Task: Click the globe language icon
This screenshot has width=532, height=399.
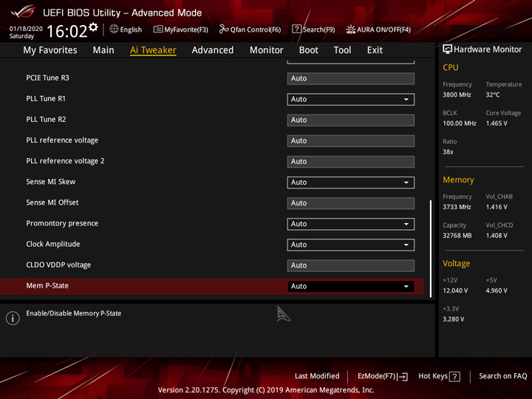Action: [114, 29]
